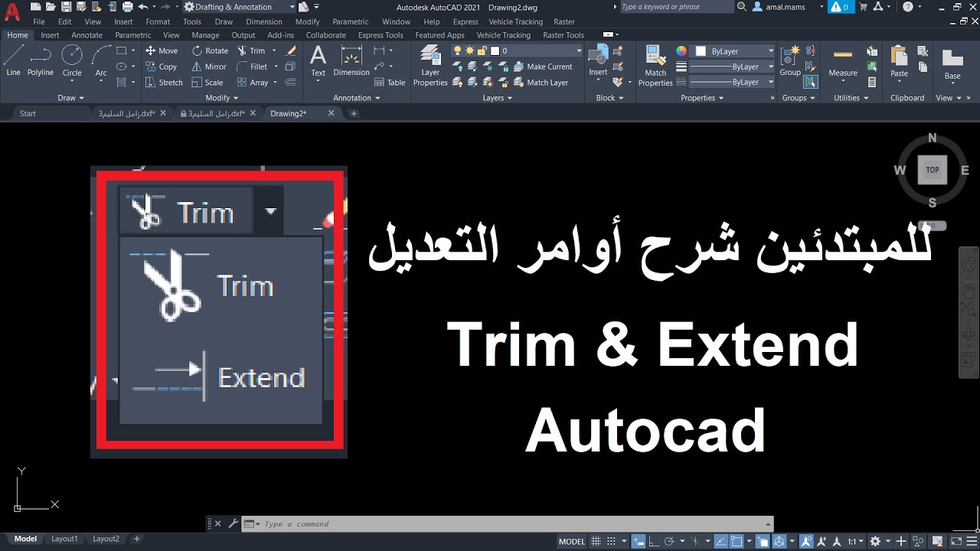
Task: Click the Erase tool icon
Action: pos(291,51)
